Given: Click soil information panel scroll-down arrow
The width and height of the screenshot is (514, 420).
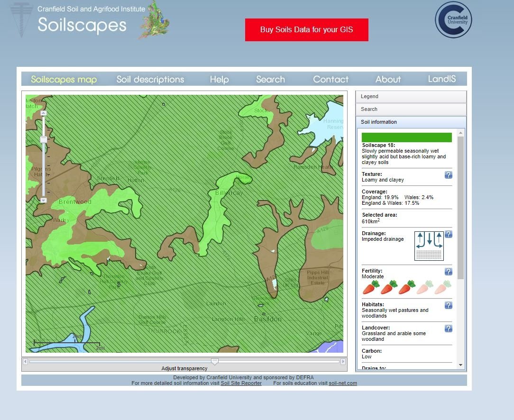Looking at the screenshot, I should coord(460,365).
